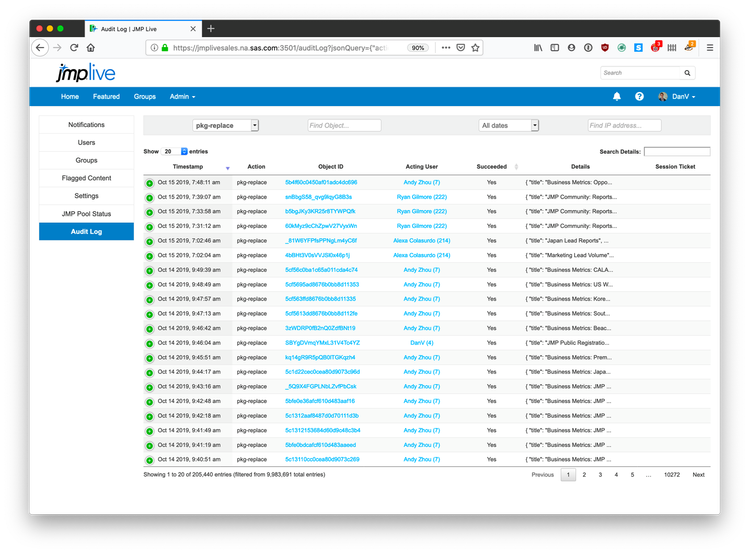Click the 90% zoom level indicator
Viewport: 749px width, 553px height.
click(418, 48)
